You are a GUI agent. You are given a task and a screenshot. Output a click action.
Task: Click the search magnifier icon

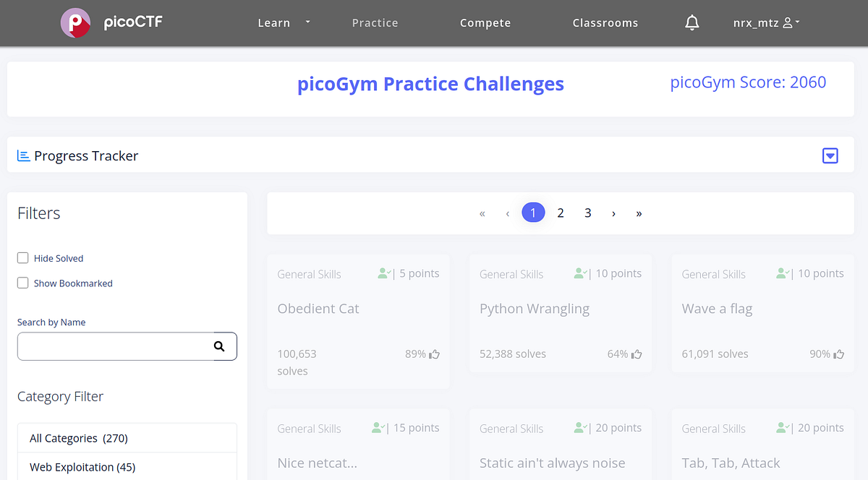click(x=219, y=346)
